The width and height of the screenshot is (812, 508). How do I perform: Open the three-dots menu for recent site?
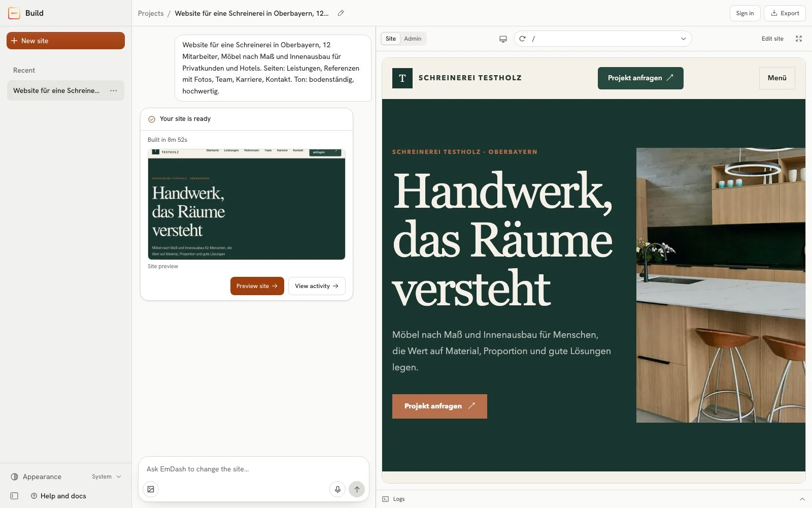(113, 90)
